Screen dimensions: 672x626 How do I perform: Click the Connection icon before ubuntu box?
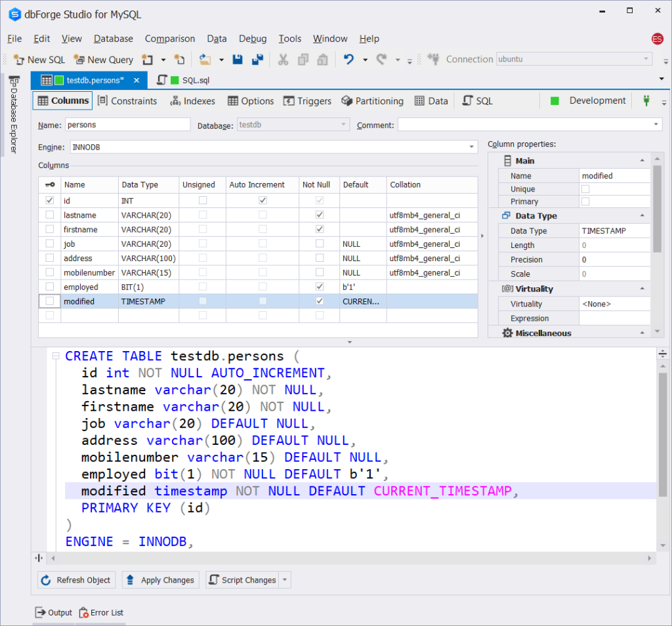pyautogui.click(x=433, y=59)
